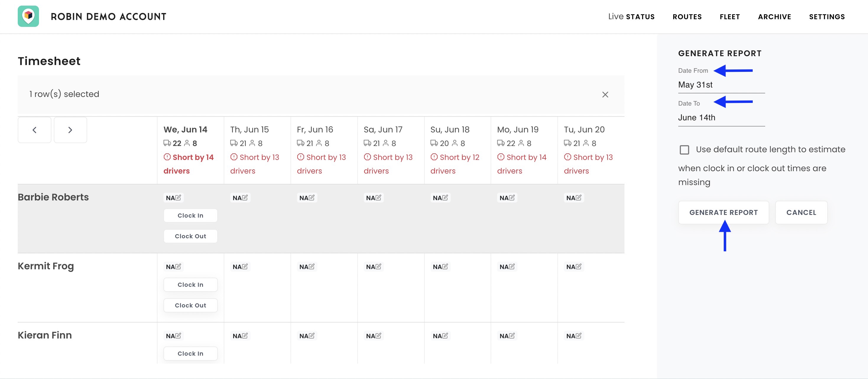Click the edit icon on Barbie Roberts' Jun 14 entry
Viewport: 868px width, 379px height.
(178, 197)
